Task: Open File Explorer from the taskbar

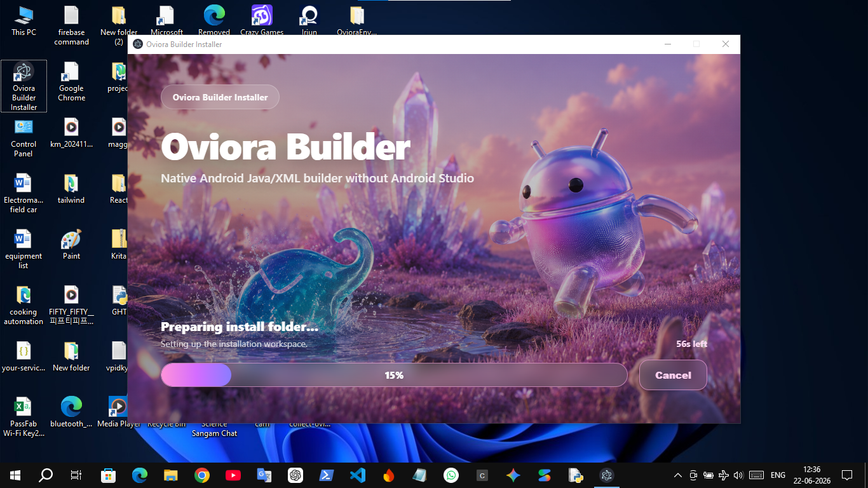Action: coord(170,475)
